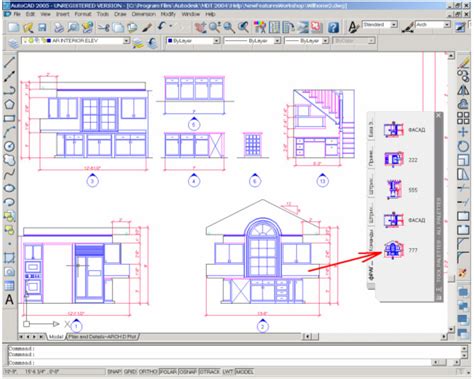Select the Circle draw tool
The image size is (474, 379).
9,146
